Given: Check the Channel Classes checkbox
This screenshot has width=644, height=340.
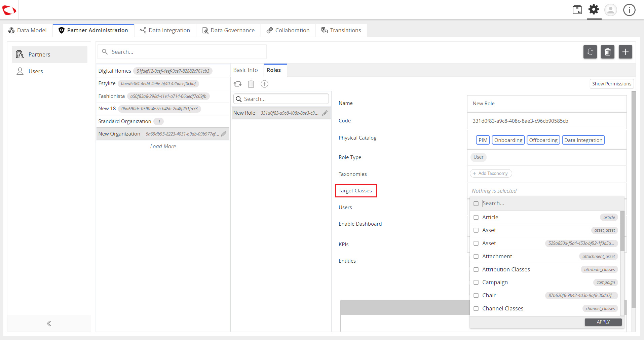Looking at the screenshot, I should [476, 309].
